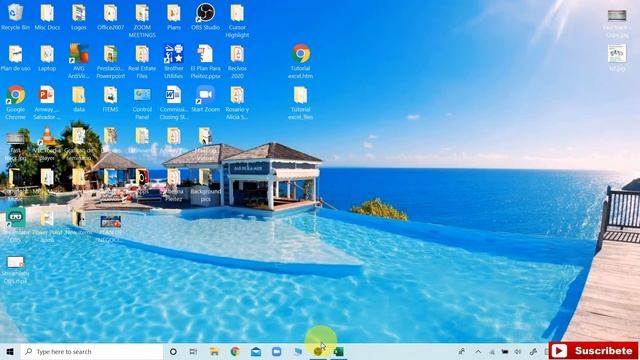Check battery status in system tray

[x=505, y=351]
